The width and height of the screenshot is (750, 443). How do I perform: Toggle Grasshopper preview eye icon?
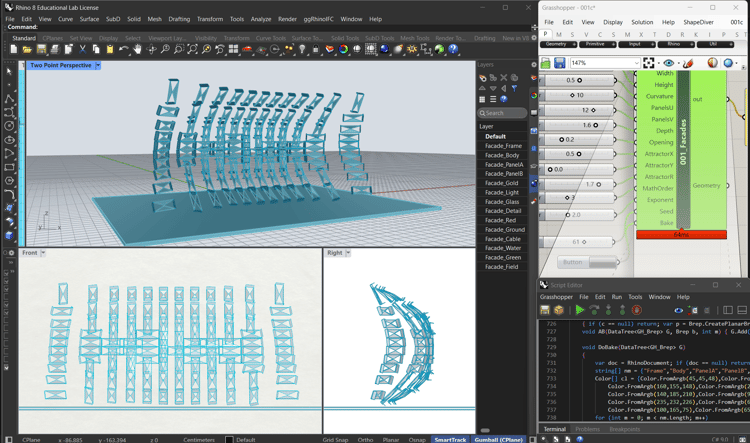[669, 63]
